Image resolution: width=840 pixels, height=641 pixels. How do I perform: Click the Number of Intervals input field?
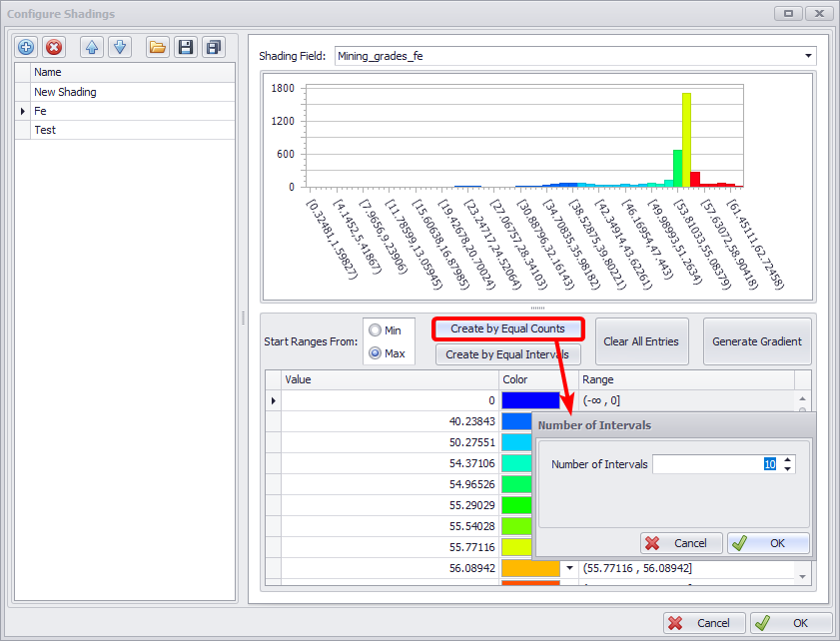coord(709,464)
